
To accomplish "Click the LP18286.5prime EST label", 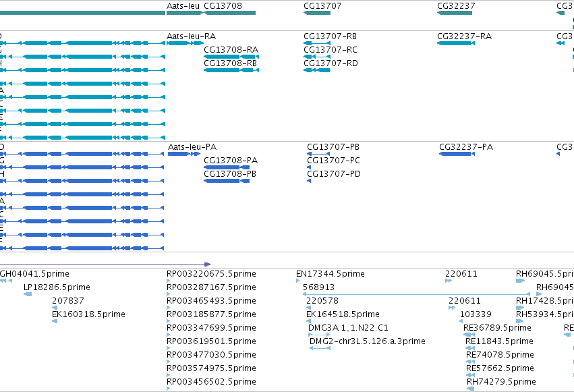I will [x=57, y=287].
